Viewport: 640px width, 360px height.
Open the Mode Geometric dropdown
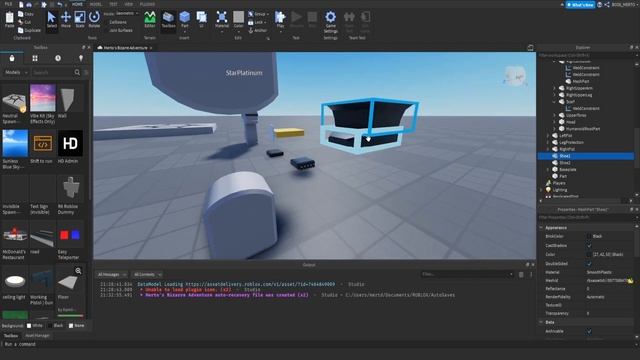[x=125, y=13]
